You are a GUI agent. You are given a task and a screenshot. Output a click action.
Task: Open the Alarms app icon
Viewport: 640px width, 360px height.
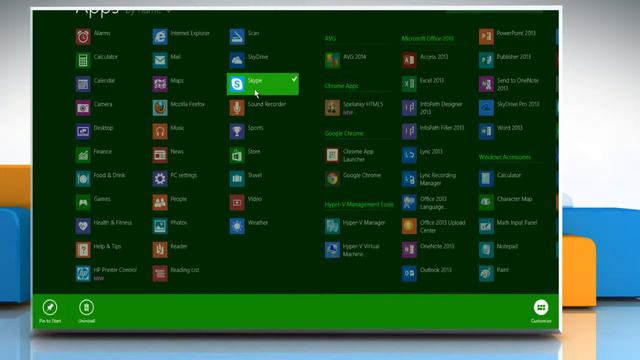coord(83,37)
